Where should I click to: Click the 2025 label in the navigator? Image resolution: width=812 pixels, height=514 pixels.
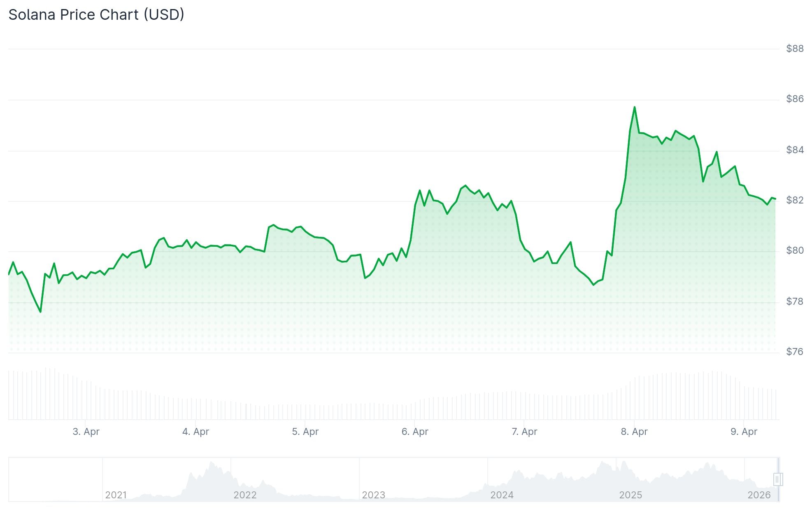coord(631,495)
